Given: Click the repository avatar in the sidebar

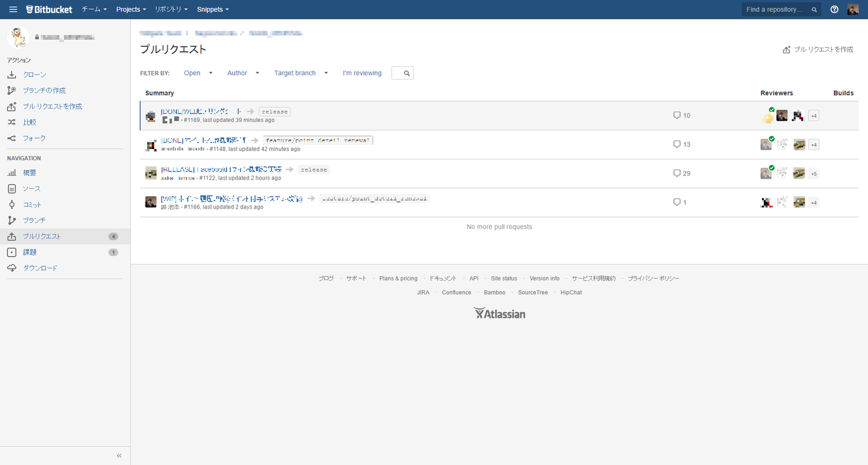Looking at the screenshot, I should pyautogui.click(x=18, y=37).
